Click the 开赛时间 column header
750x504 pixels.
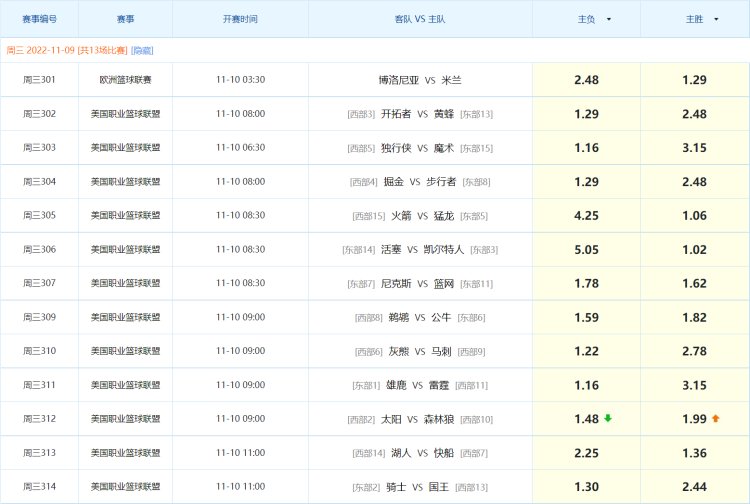(x=240, y=19)
